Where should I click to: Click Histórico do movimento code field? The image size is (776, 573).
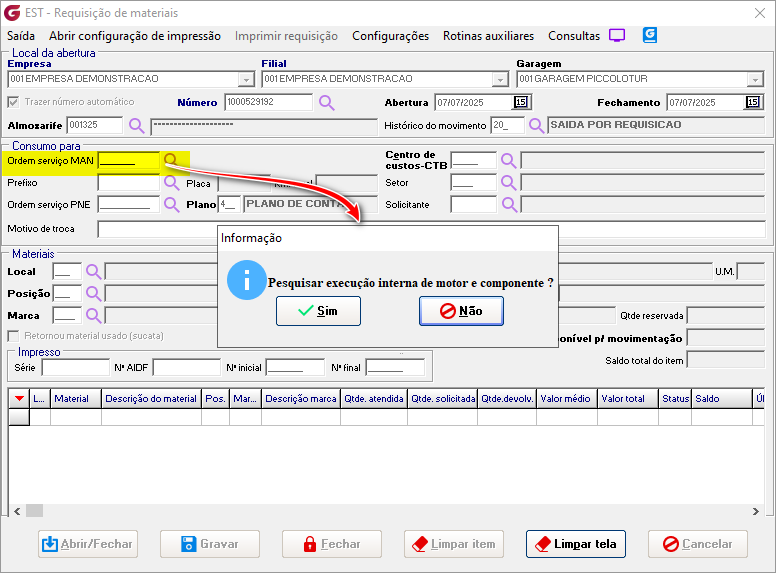[x=507, y=125]
